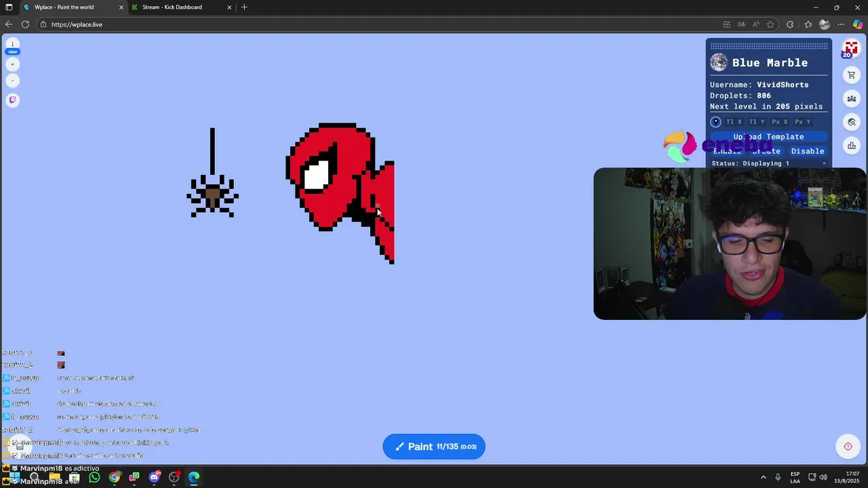Close the Wplace tab
This screenshot has width=868, height=488.
click(x=121, y=7)
